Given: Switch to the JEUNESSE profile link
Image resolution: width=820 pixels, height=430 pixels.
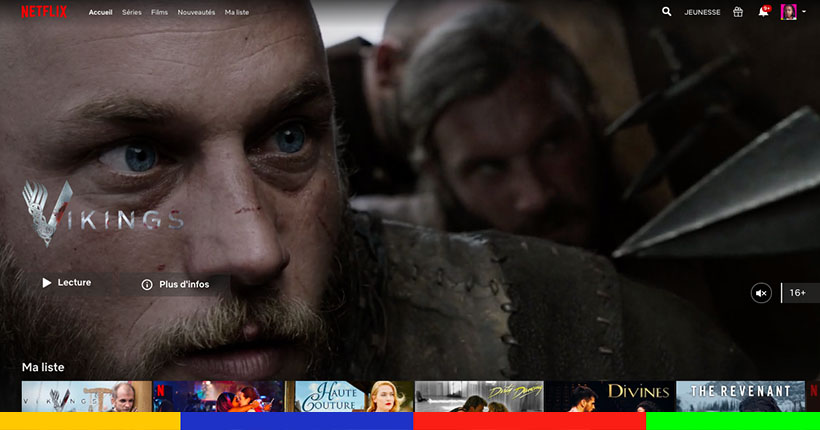Looking at the screenshot, I should pyautogui.click(x=702, y=12).
